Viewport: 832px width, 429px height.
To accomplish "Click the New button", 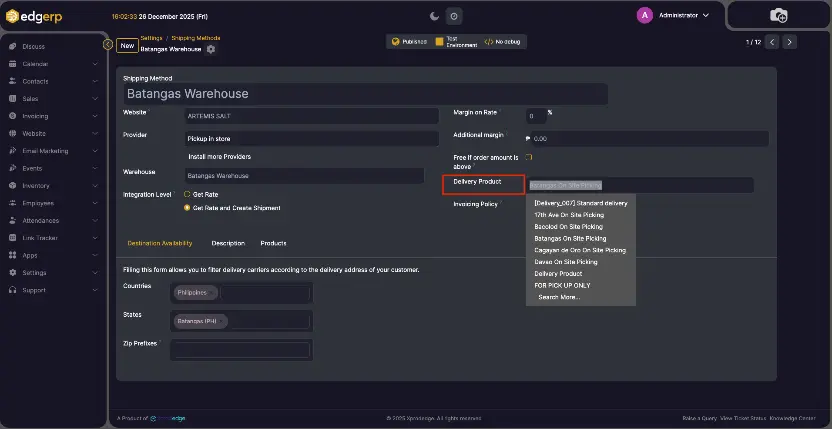I will click(127, 45).
